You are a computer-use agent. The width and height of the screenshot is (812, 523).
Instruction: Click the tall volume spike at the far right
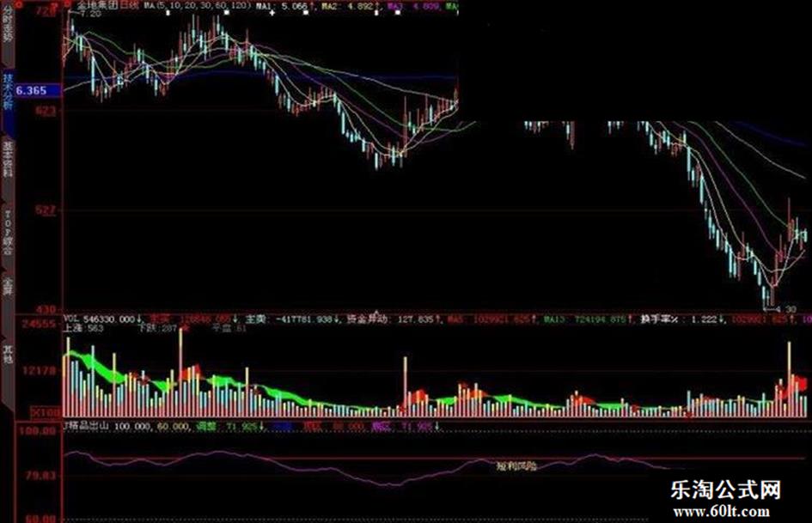tap(789, 379)
